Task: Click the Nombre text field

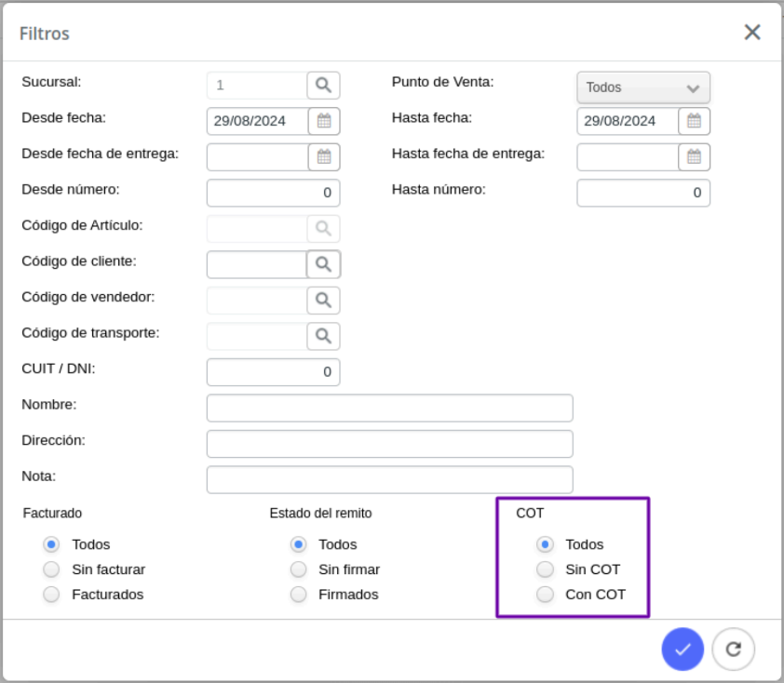Action: coord(389,408)
